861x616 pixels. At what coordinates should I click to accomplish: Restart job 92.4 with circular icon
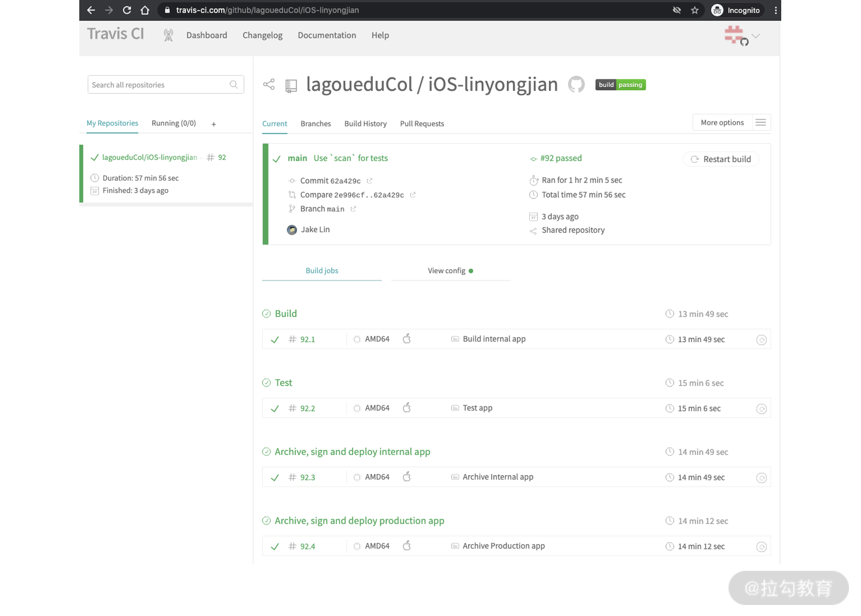pyautogui.click(x=761, y=547)
